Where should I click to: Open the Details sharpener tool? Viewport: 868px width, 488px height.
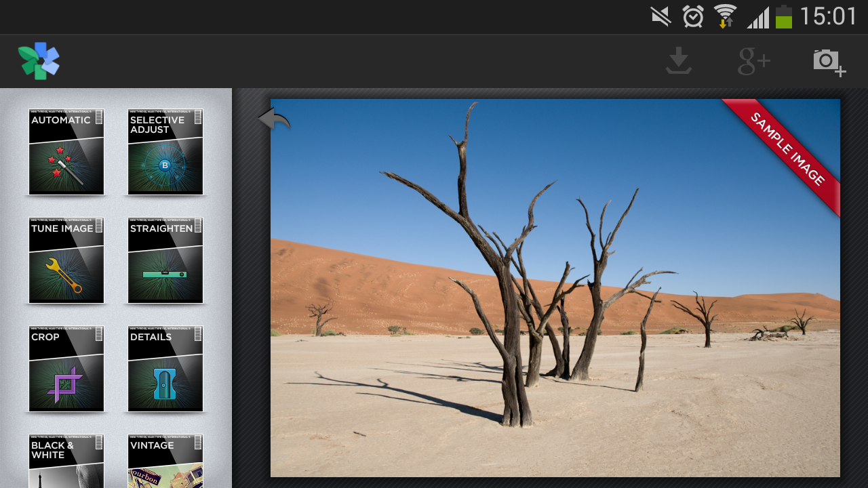tap(165, 369)
